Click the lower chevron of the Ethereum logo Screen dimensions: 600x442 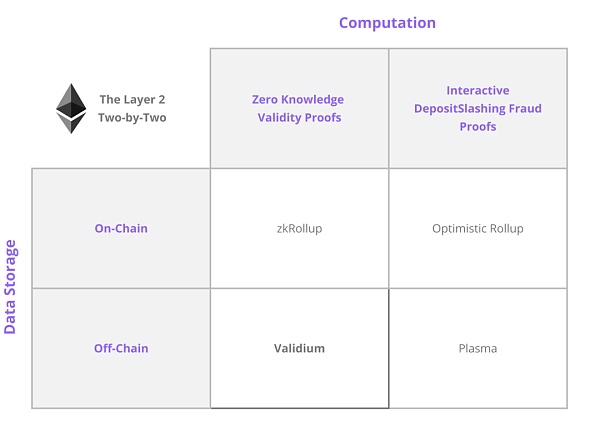[x=70, y=125]
